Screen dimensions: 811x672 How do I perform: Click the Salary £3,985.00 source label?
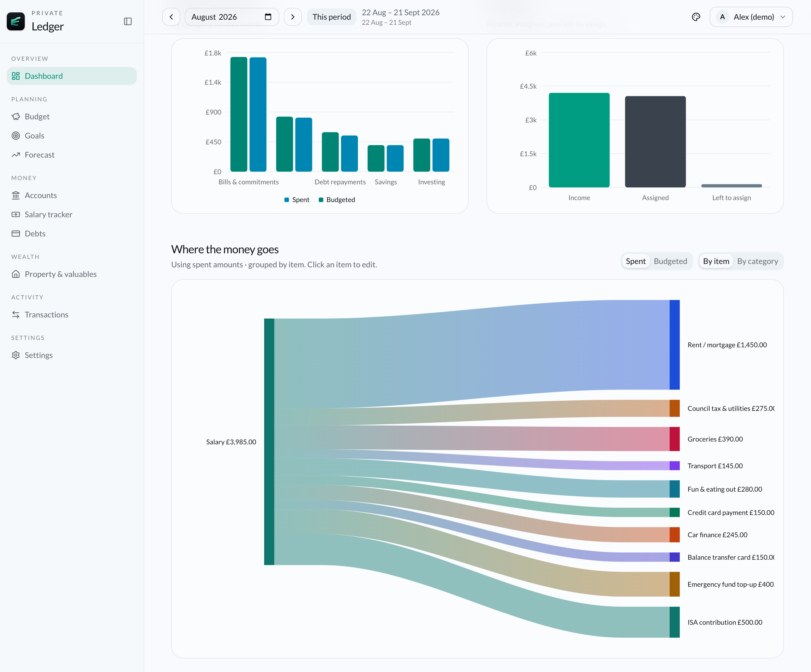click(231, 442)
